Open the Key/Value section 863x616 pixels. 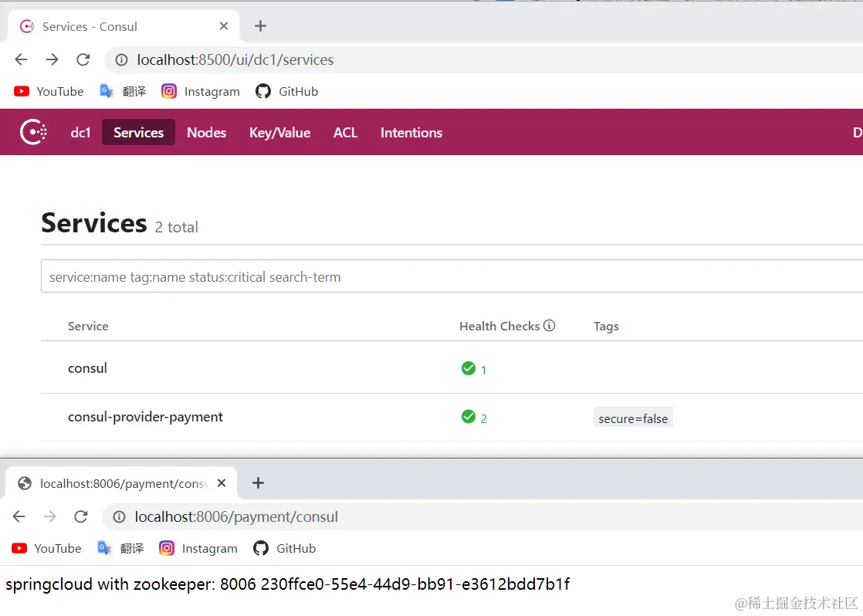(279, 133)
